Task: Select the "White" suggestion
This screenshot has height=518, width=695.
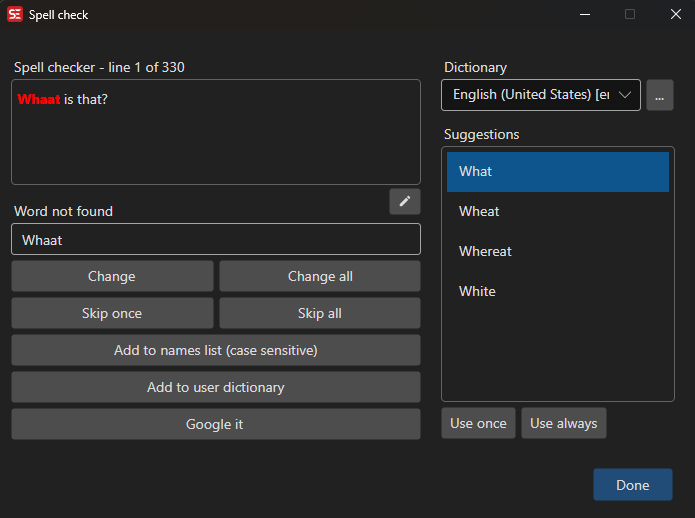Action: tap(558, 291)
